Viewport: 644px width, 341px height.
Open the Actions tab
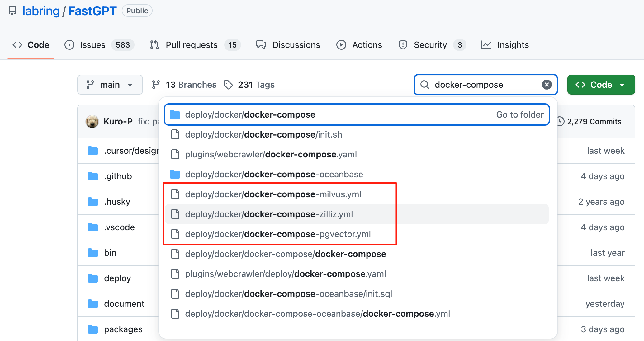click(x=359, y=45)
